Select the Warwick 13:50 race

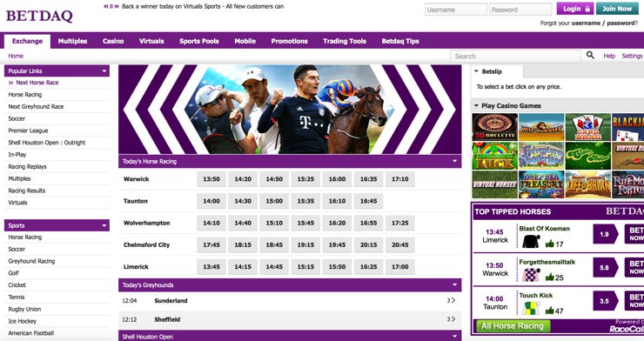point(211,179)
